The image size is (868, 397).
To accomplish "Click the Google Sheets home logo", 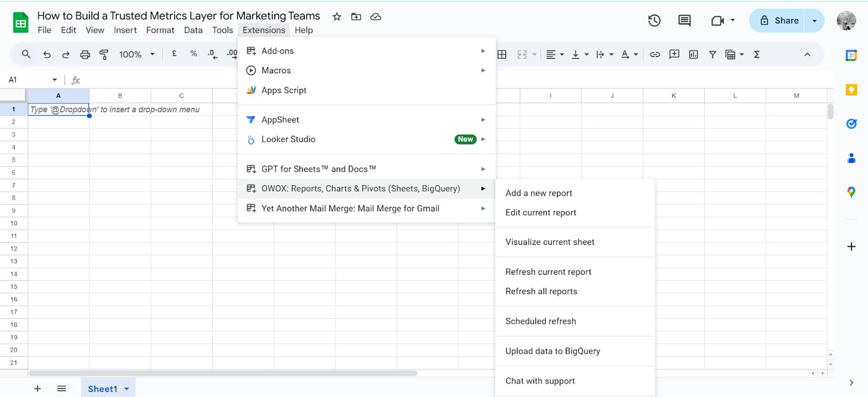I will [x=20, y=22].
